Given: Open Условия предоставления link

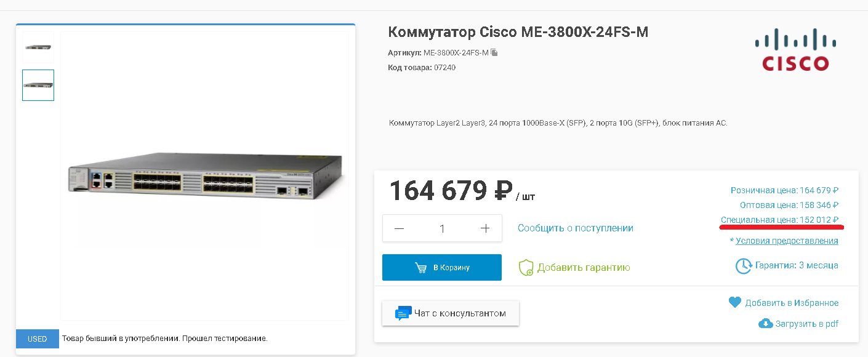Looking at the screenshot, I should [x=787, y=241].
